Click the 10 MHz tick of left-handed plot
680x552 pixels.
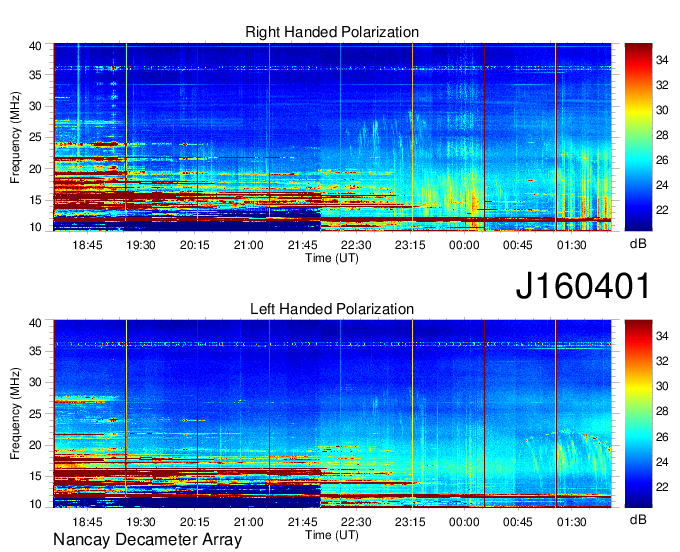[35, 504]
